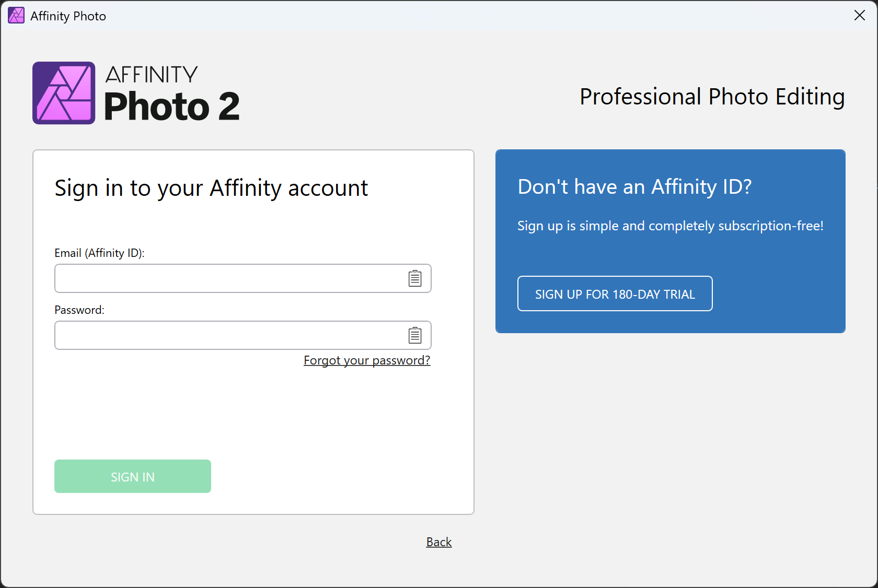Click the subscription-free sign up description text
Screen dimensions: 878x588
pos(671,226)
